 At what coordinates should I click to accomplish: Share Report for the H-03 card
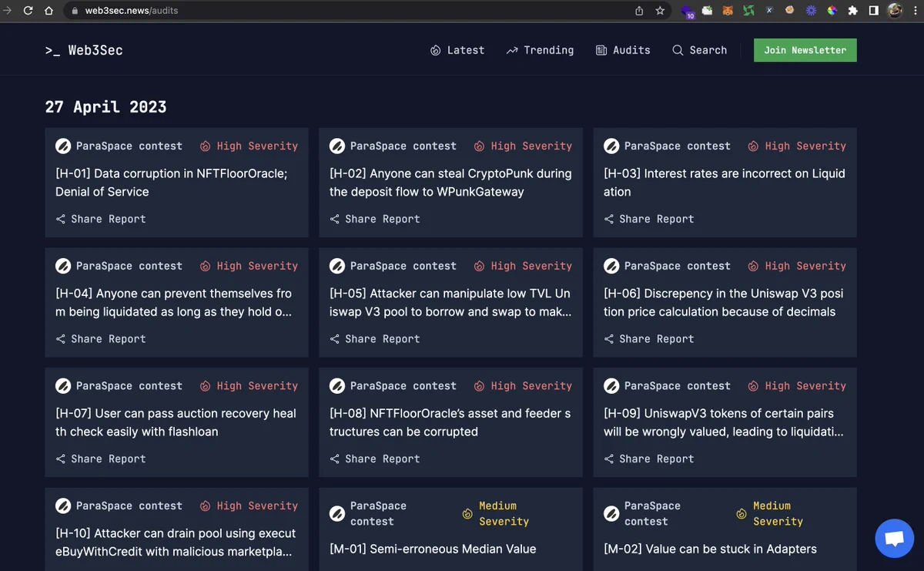[x=649, y=219]
